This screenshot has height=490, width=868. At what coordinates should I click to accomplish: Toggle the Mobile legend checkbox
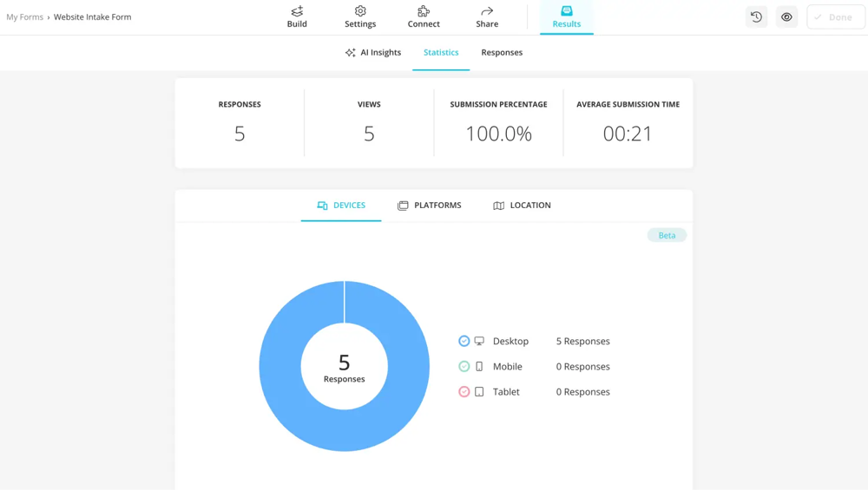click(x=464, y=367)
